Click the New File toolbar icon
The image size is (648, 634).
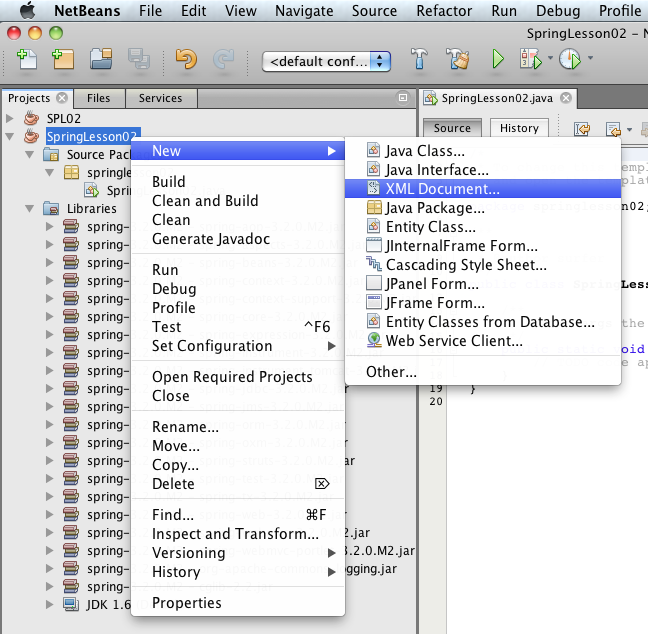[27, 59]
